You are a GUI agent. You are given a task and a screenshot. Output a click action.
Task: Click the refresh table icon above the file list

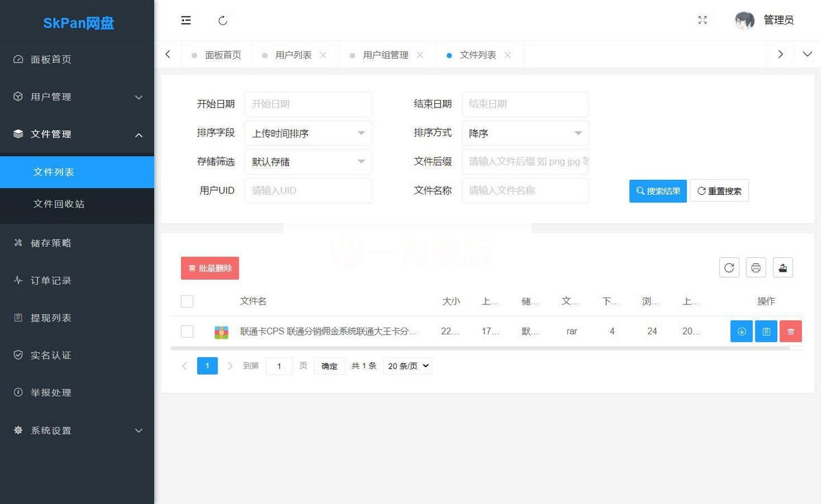tap(729, 267)
